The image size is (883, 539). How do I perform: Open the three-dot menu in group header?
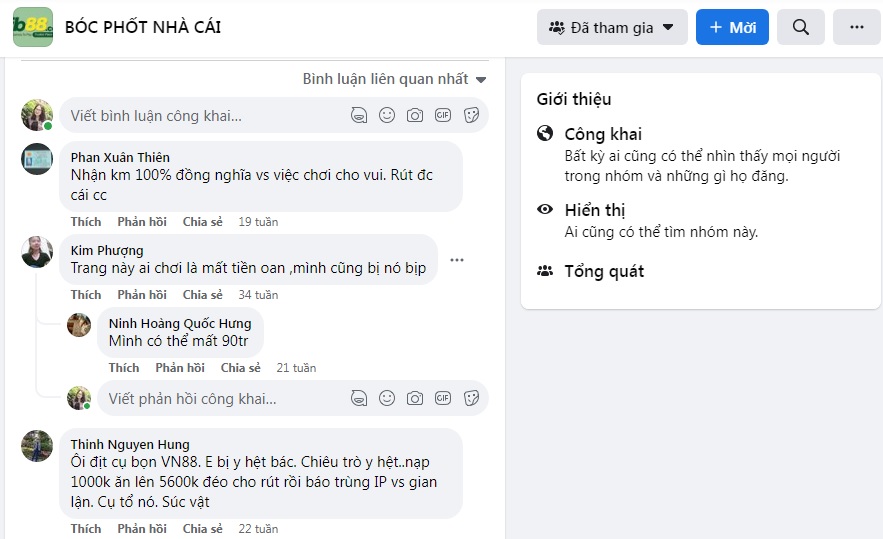coord(857,28)
